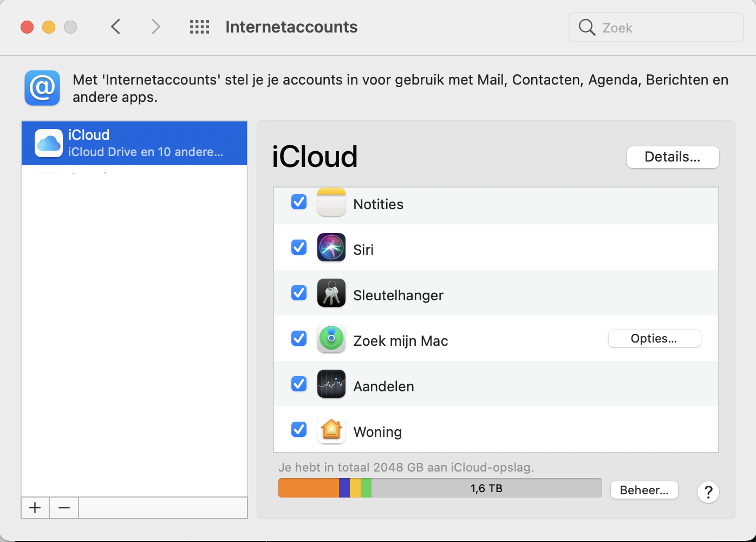Click the Woning home icon
756x542 pixels.
tap(331, 430)
